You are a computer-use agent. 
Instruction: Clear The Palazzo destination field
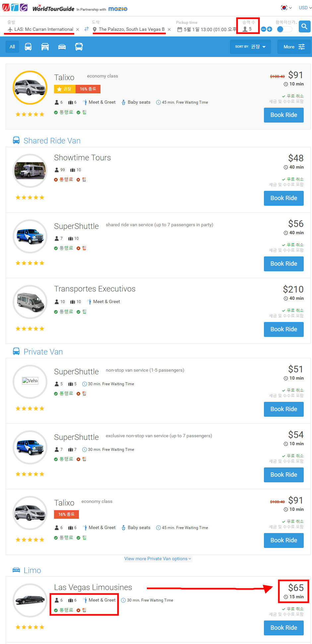(x=169, y=29)
